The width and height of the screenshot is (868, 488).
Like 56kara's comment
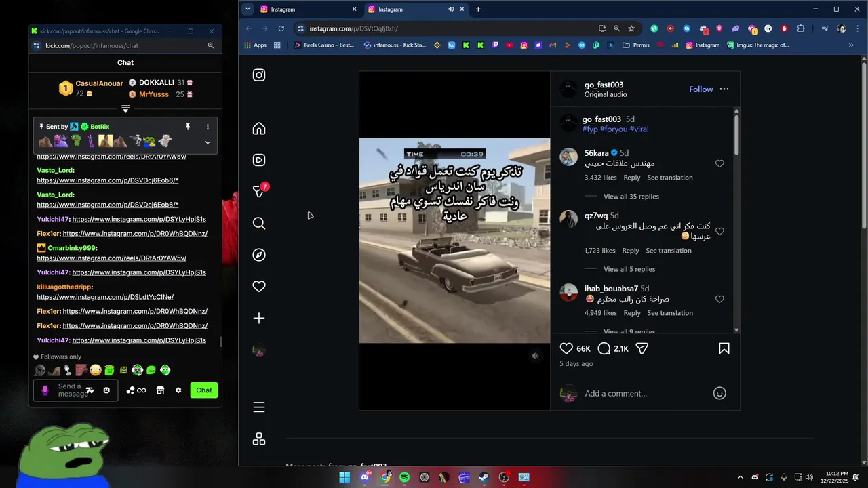(719, 163)
